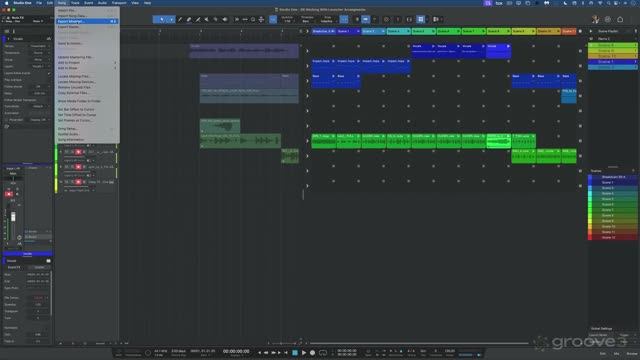Launch the scene header row play arrow
Image resolution: width=640 pixels, height=360 pixels.
(x=307, y=31)
